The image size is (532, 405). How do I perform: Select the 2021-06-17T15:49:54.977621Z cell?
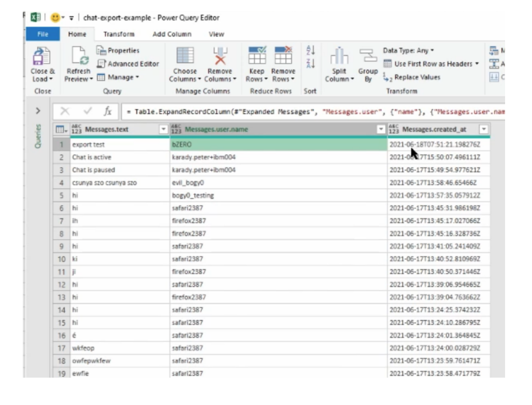click(439, 170)
